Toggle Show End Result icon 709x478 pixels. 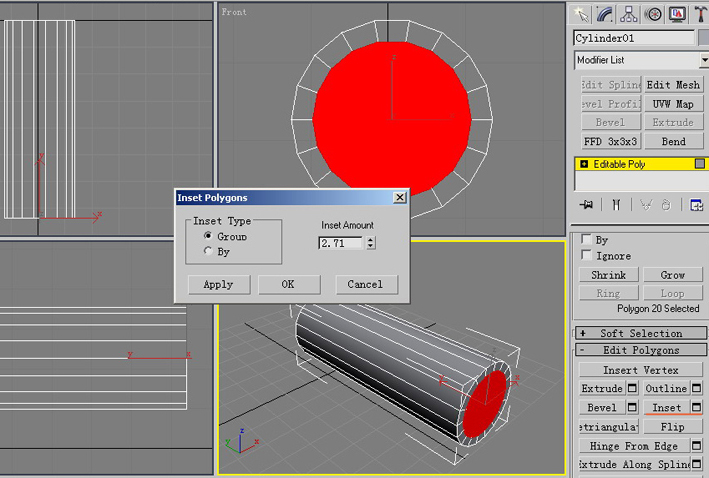point(616,205)
